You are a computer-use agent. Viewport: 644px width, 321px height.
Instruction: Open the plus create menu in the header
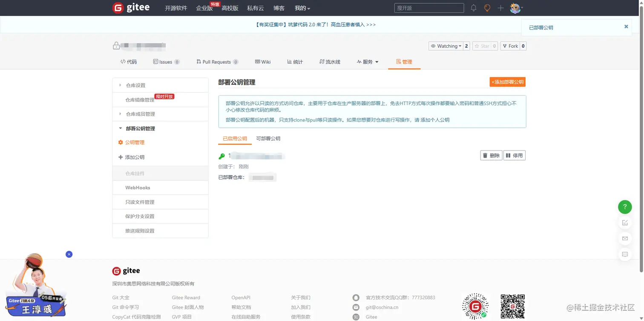pyautogui.click(x=500, y=8)
